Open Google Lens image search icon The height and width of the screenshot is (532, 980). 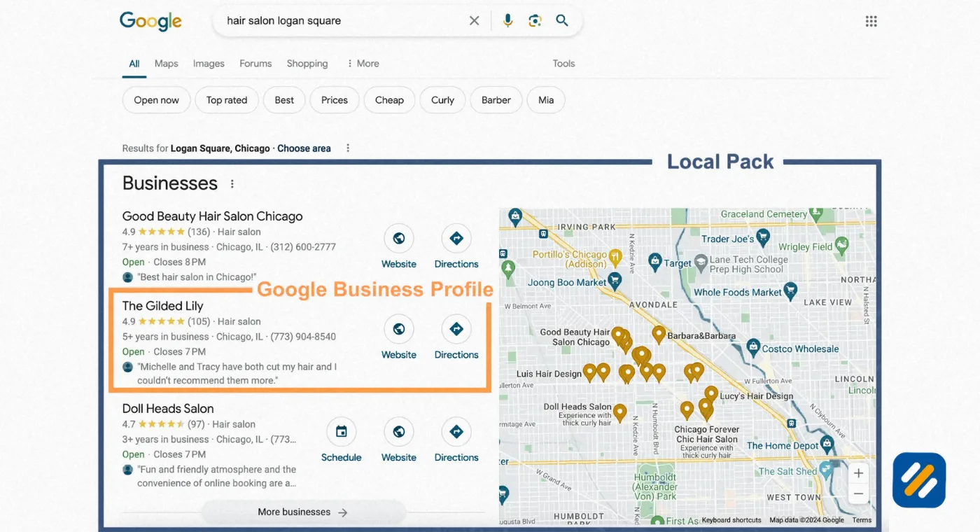coord(535,21)
